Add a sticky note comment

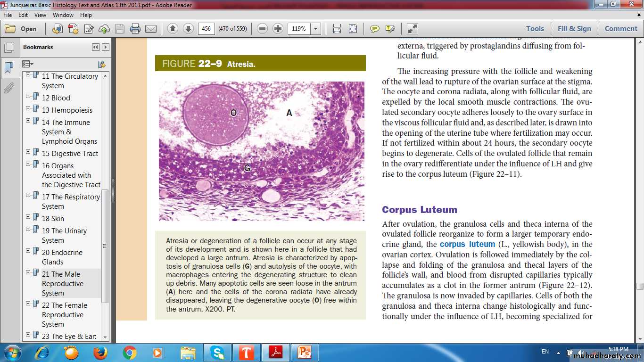pos(374,29)
